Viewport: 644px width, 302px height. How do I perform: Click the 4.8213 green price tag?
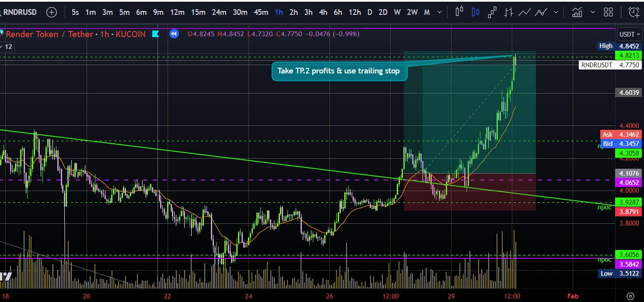(x=628, y=56)
